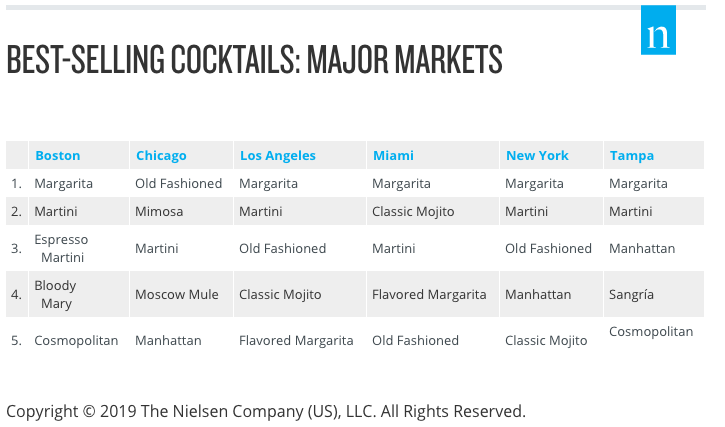
Task: Click the blue Nielsen logo icon
Action: coord(658,30)
